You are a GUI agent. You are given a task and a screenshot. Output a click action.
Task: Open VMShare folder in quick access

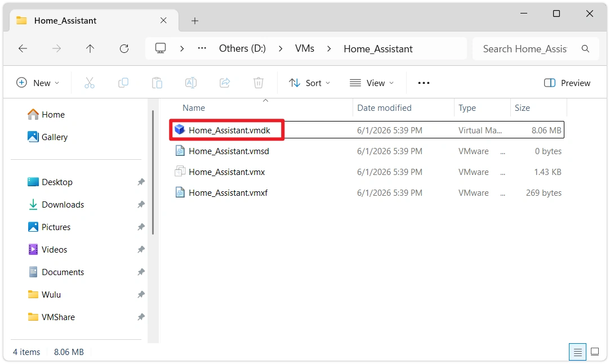click(x=51, y=317)
